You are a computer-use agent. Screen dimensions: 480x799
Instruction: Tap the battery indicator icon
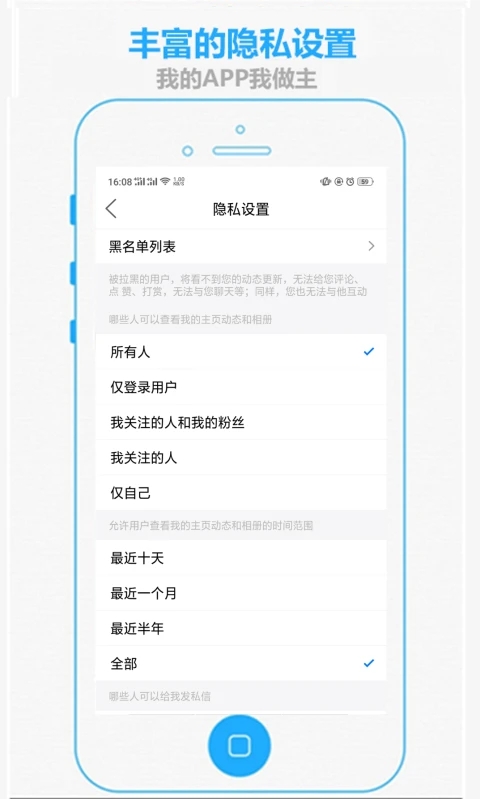tap(365, 181)
